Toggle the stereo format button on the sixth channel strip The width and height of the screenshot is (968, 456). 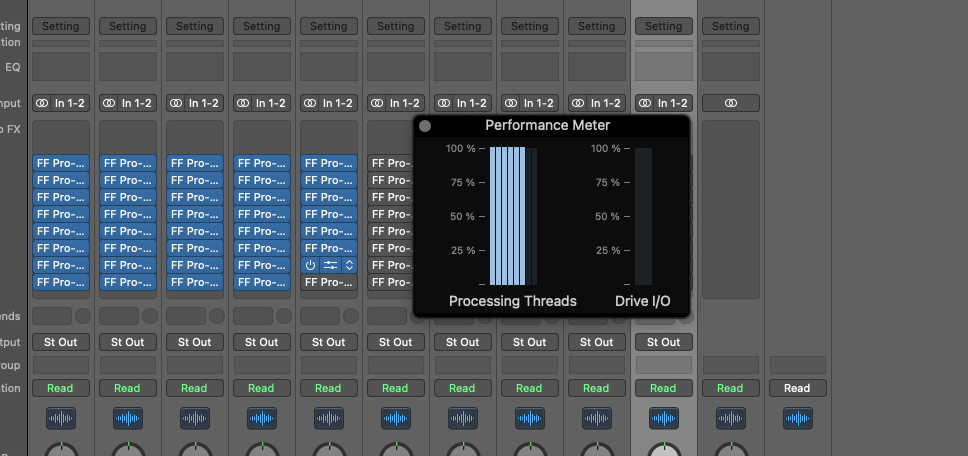click(377, 103)
